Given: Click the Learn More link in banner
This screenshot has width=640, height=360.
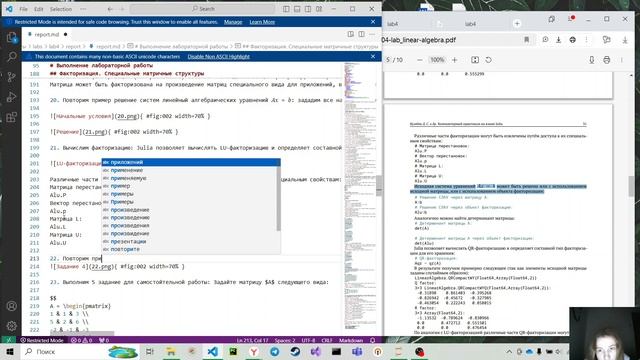Looking at the screenshot, I should [262, 22].
